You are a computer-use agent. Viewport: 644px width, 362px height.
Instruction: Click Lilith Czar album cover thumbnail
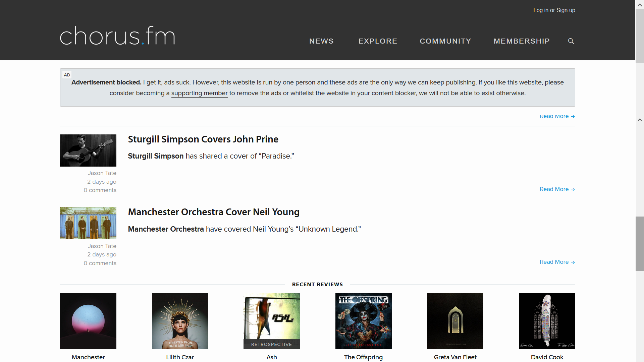tap(180, 321)
